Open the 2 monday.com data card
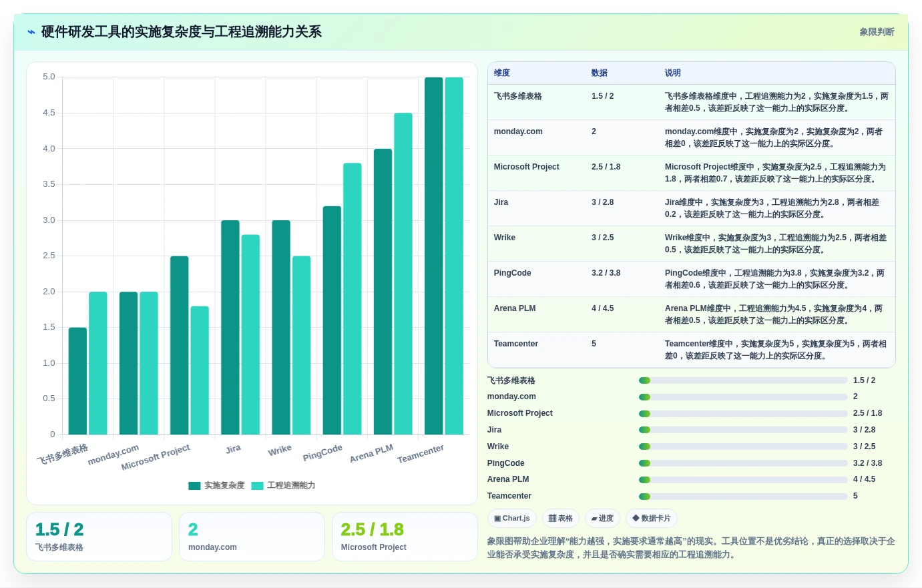The image size is (922, 588). coord(252,537)
